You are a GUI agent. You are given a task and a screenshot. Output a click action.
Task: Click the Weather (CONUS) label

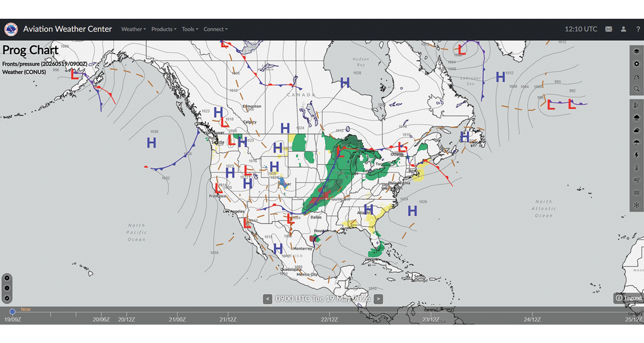click(24, 72)
